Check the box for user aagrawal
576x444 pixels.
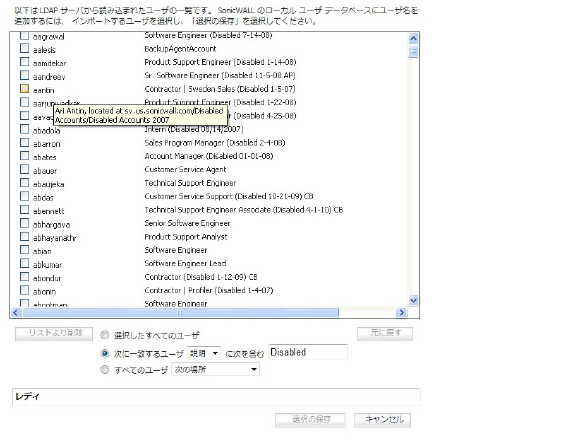pos(24,36)
